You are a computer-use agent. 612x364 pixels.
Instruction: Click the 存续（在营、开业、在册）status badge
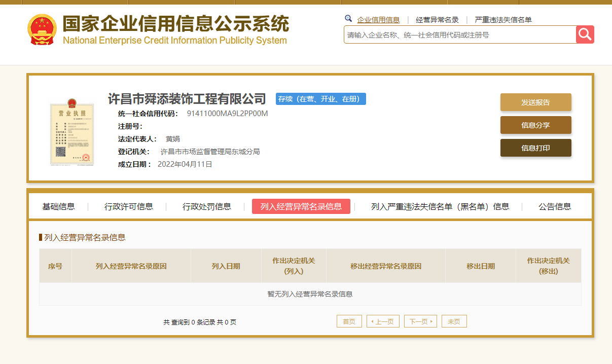coord(321,99)
